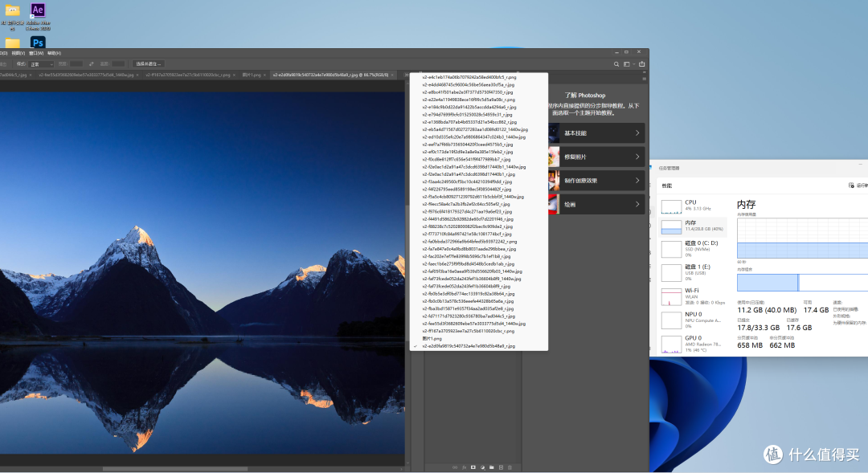The height and width of the screenshot is (473, 868).
Task: Open Photoshop search magnifier icon
Action: [x=616, y=64]
